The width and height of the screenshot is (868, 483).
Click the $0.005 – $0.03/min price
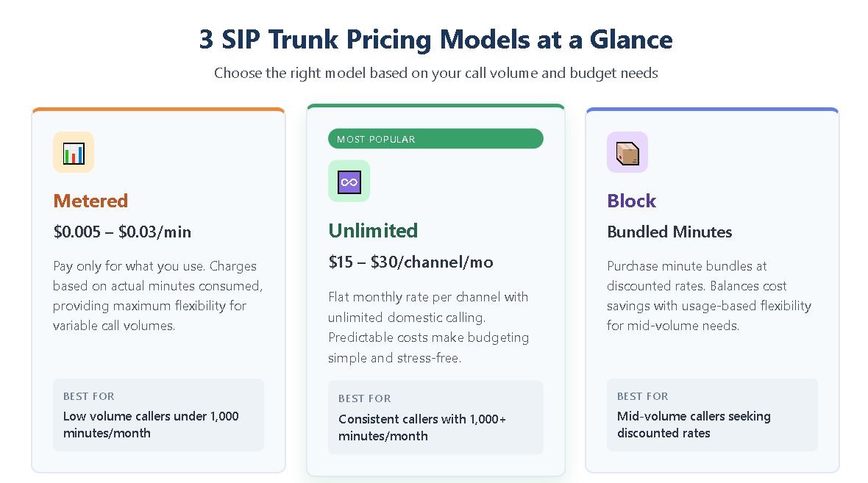(122, 232)
